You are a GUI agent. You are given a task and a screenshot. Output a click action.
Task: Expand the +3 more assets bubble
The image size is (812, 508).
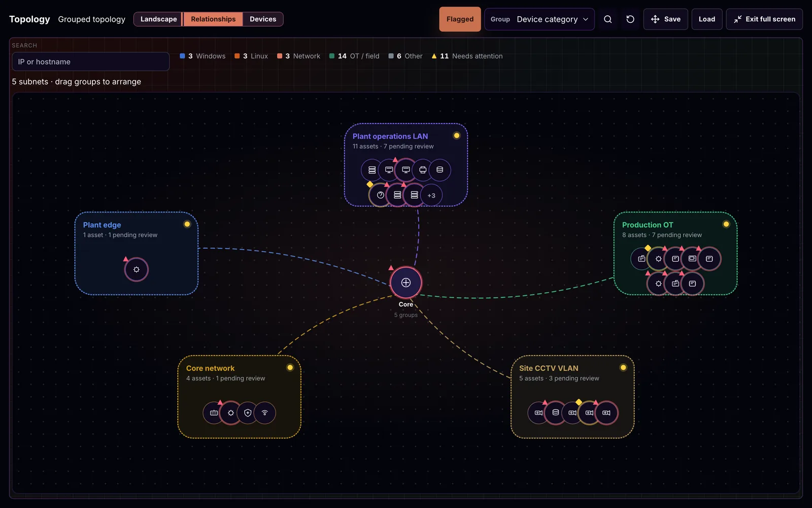pos(431,195)
